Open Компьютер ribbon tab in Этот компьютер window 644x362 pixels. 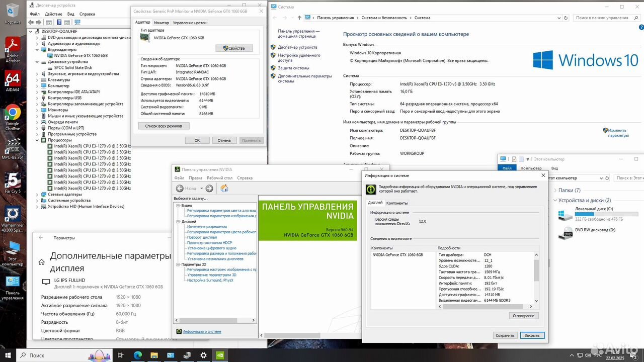(x=531, y=168)
